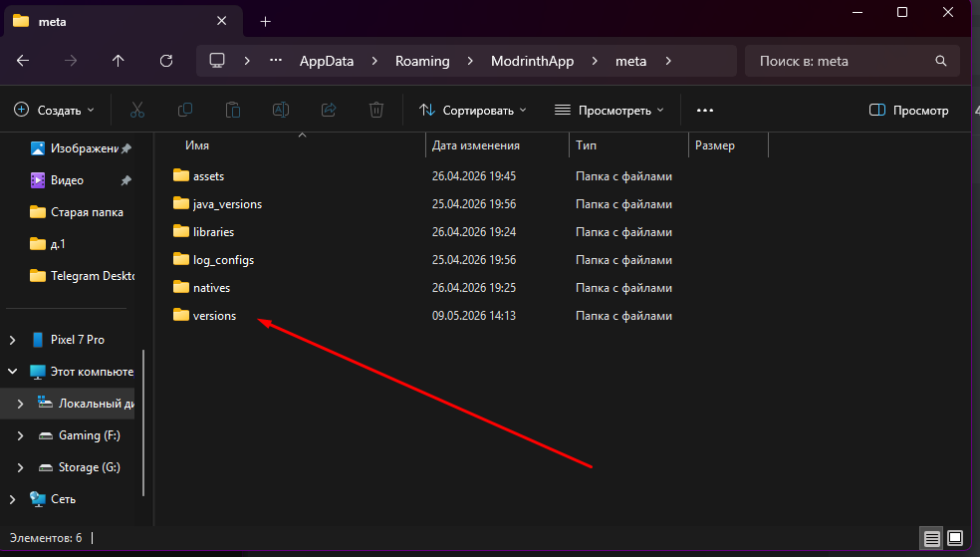Click the Share icon in toolbar
The height and width of the screenshot is (557, 980).
329,110
